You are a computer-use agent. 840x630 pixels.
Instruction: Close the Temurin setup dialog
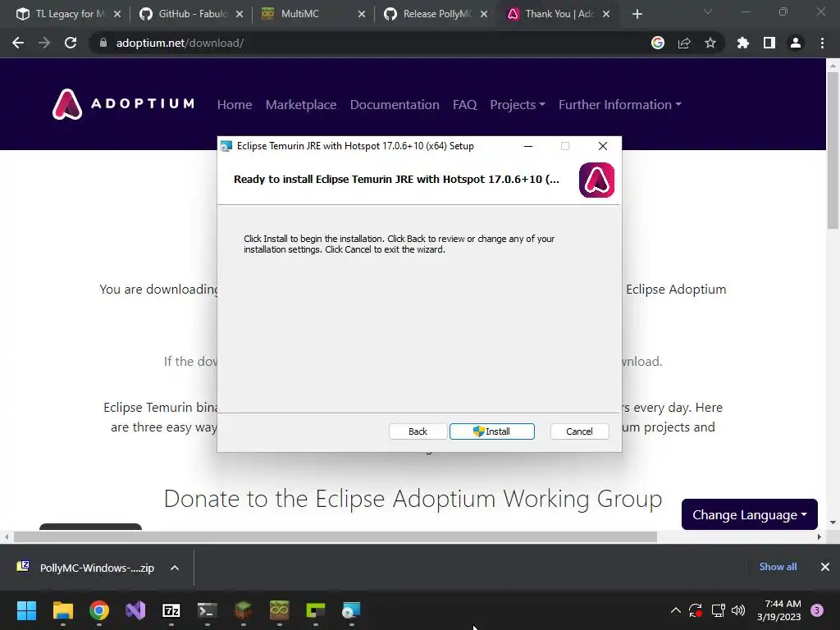[603, 146]
